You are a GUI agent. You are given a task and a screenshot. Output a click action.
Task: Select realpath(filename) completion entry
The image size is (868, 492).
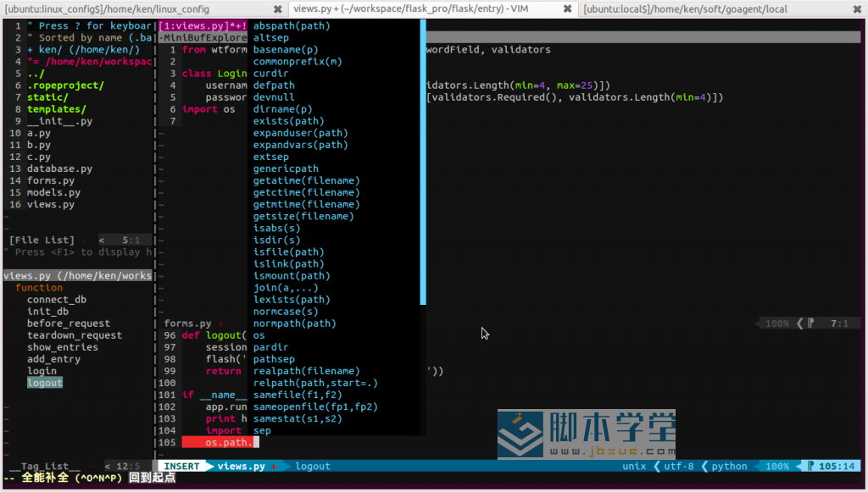[x=306, y=371]
